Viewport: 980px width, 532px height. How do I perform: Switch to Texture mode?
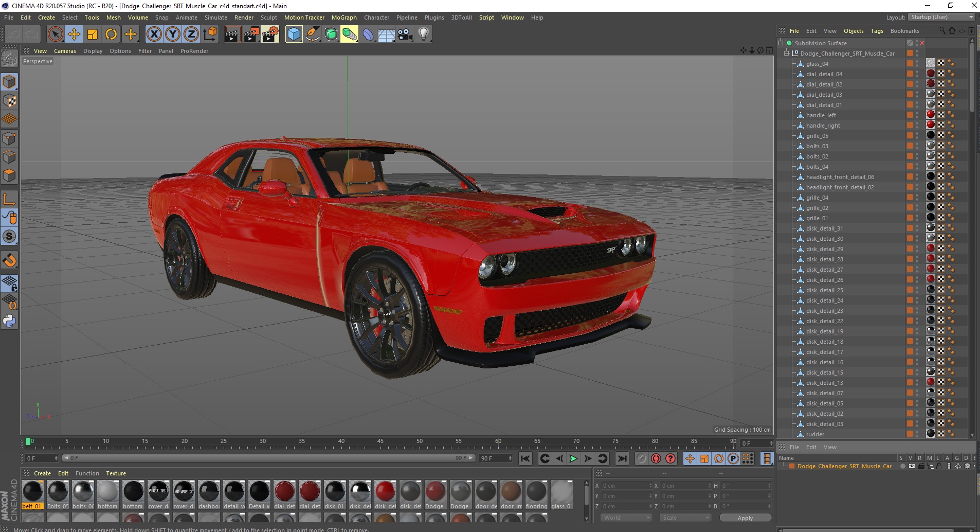tap(9, 101)
